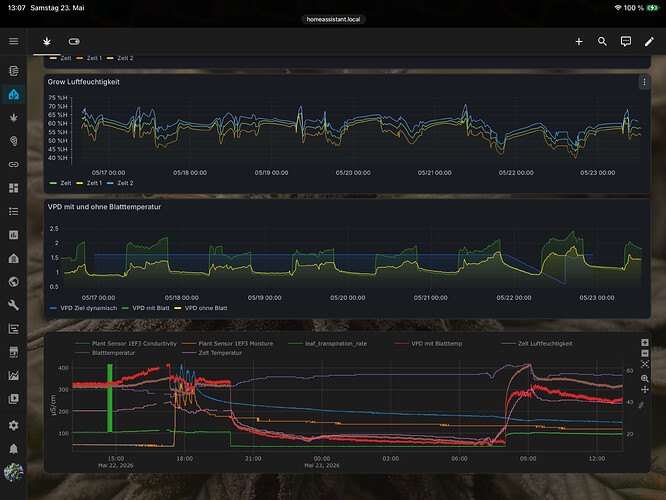Open the logbook list sidebar icon
The height and width of the screenshot is (500, 666).
pos(14,211)
